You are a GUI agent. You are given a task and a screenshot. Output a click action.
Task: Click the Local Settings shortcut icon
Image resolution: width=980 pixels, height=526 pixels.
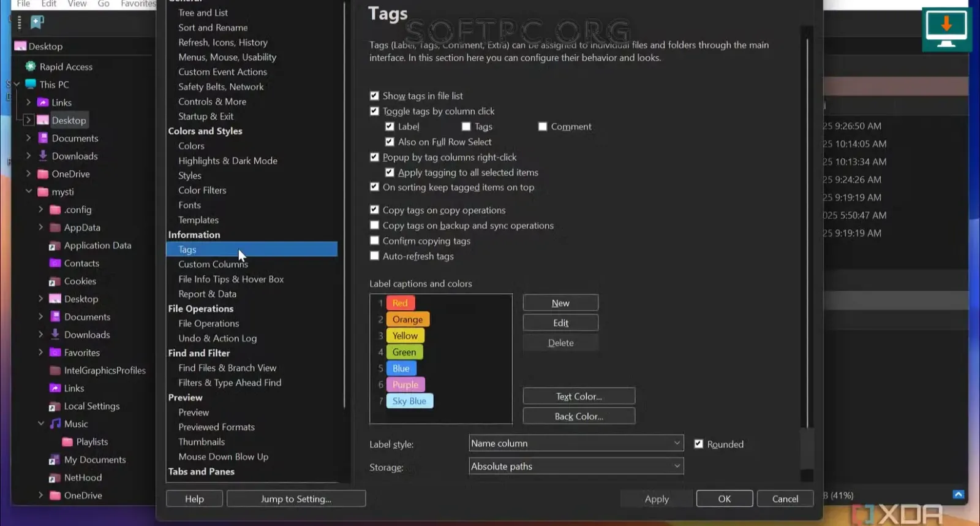click(x=55, y=406)
